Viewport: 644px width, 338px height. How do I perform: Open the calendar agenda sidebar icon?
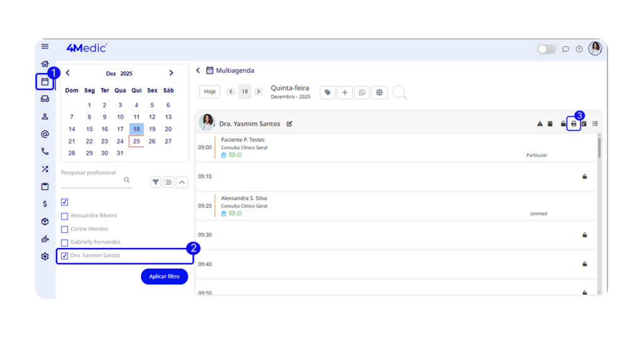coord(45,82)
